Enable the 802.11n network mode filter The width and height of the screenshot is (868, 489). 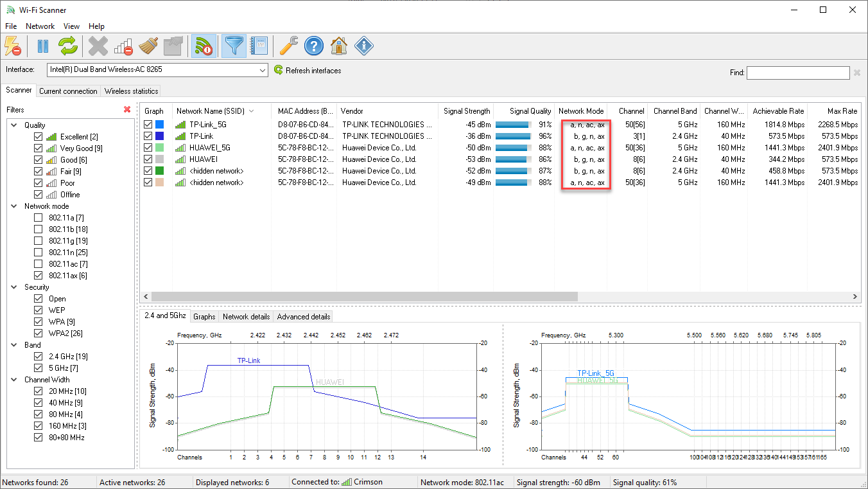pos(38,252)
